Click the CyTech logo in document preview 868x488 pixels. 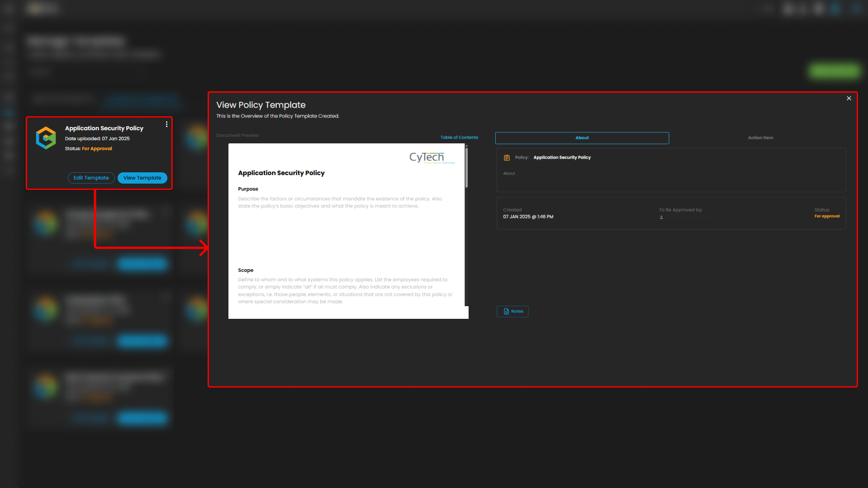427,157
